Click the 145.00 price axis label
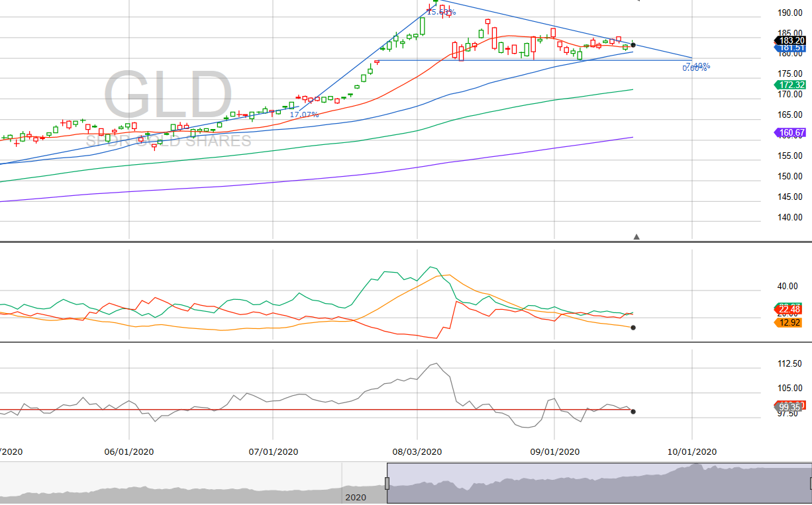This screenshot has width=812, height=505. coord(790,197)
